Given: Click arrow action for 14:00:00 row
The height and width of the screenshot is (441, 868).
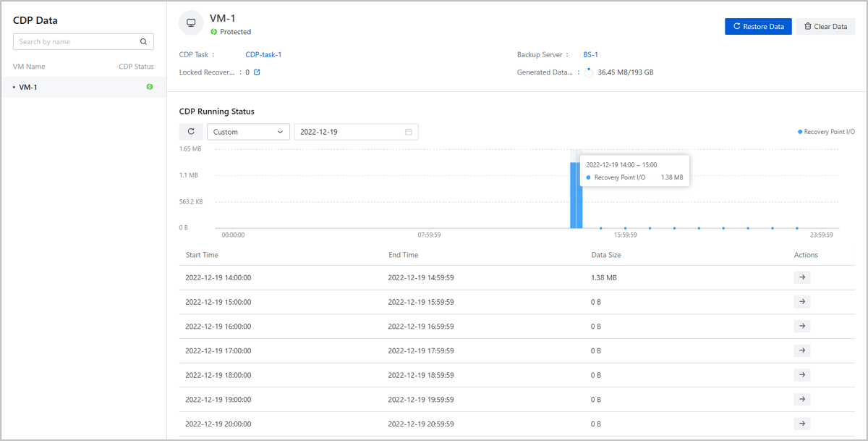Looking at the screenshot, I should [801, 277].
